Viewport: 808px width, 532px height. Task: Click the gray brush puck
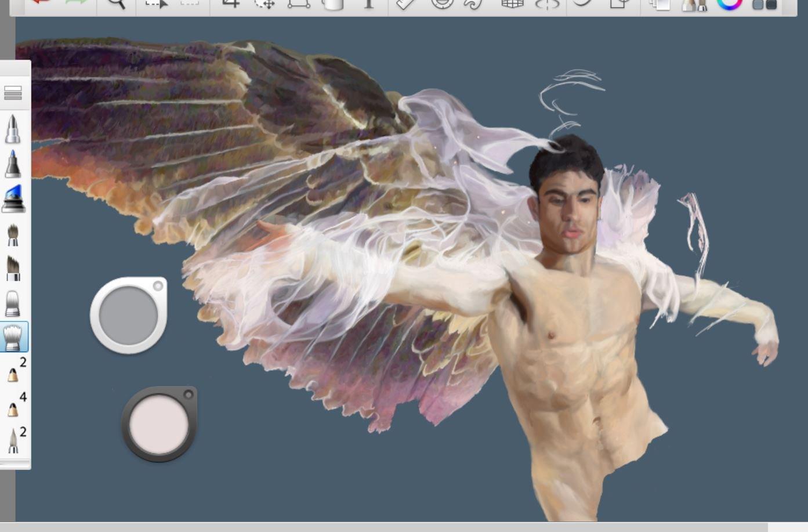point(128,315)
